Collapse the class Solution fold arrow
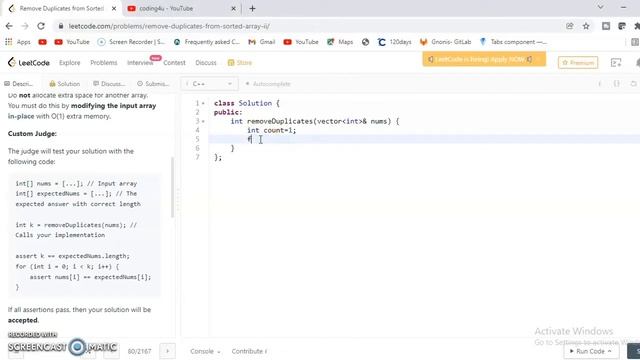The image size is (640, 360). click(x=203, y=103)
